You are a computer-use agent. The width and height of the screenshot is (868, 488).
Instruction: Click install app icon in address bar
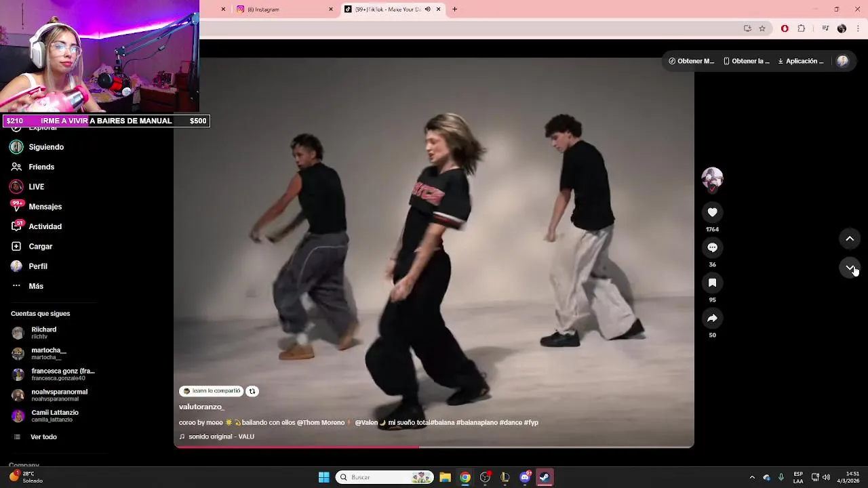pyautogui.click(x=747, y=28)
